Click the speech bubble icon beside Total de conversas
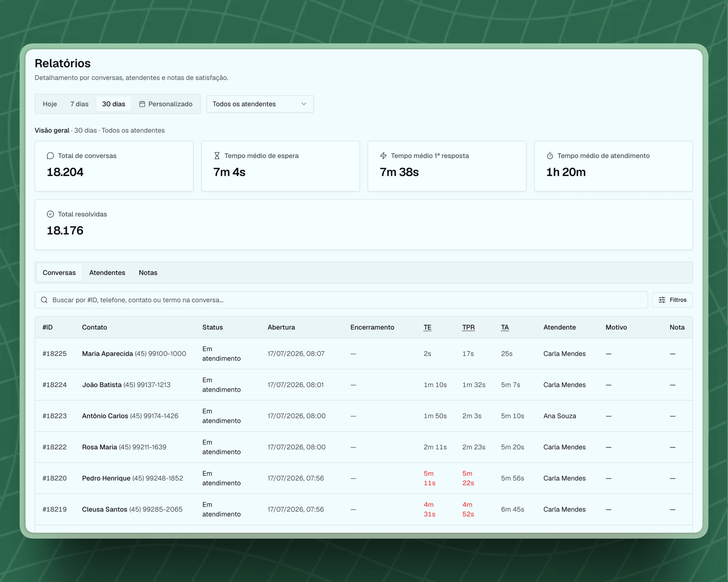 [x=50, y=156]
